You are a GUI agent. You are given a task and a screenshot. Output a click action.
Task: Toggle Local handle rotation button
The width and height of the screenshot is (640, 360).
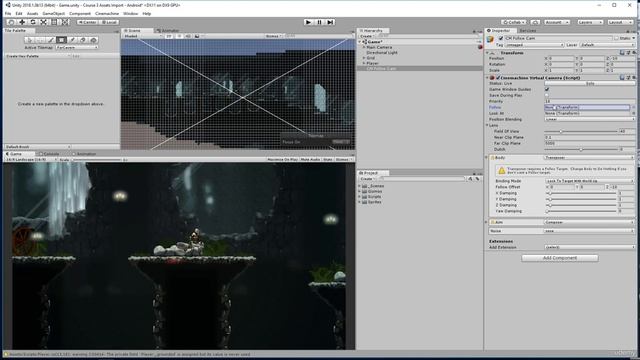click(109, 22)
